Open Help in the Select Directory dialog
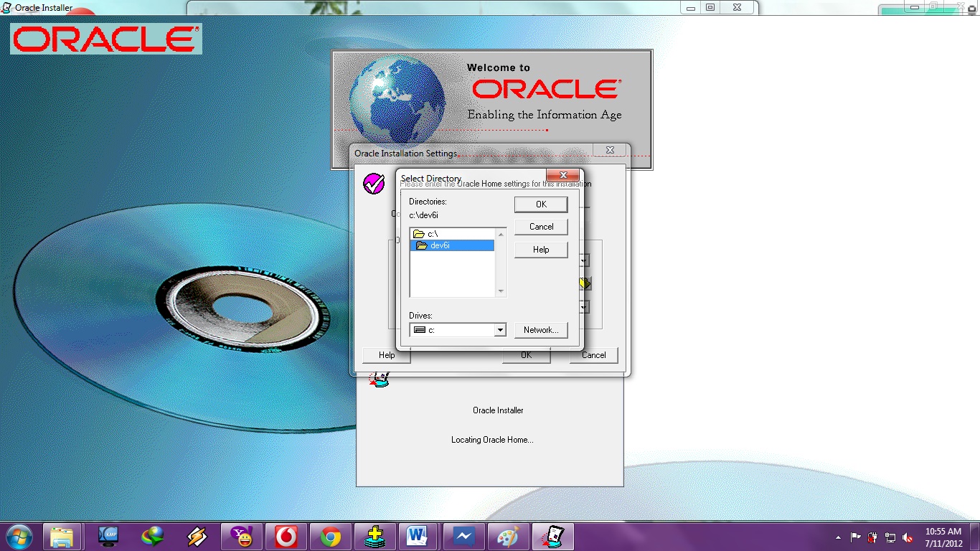The image size is (980, 551). click(541, 250)
